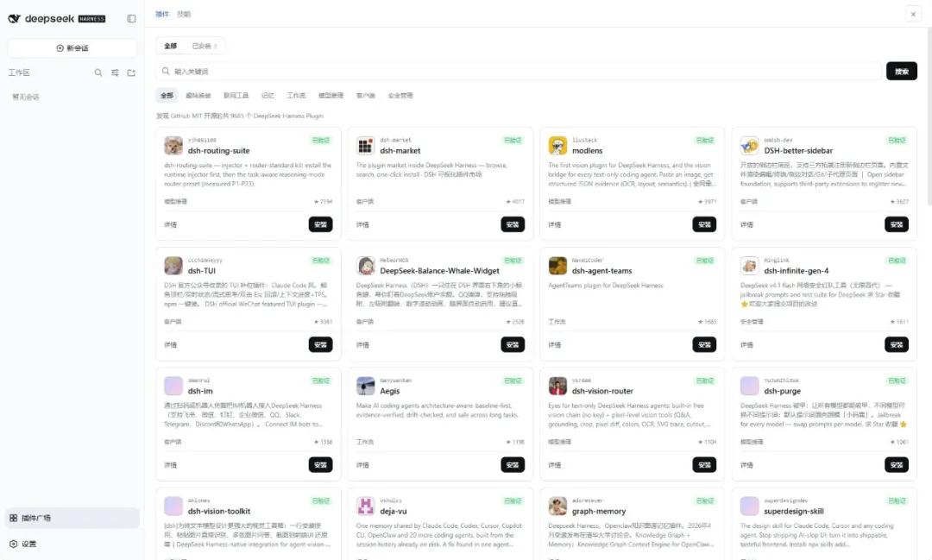Viewport: 932px width, 560px height.
Task: Click the dsh-TUI avatar icon
Action: [x=173, y=266]
